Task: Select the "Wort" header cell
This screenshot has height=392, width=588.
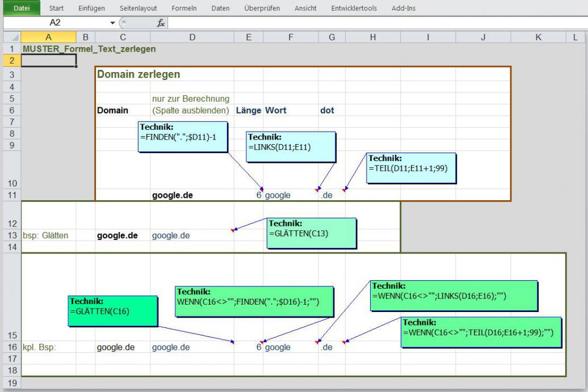Action: point(291,110)
